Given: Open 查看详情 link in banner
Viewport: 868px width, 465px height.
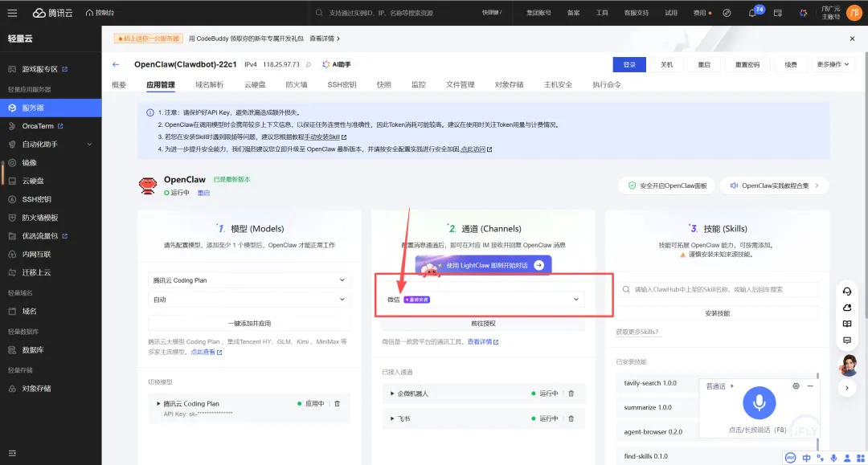Looking at the screenshot, I should click(325, 39).
